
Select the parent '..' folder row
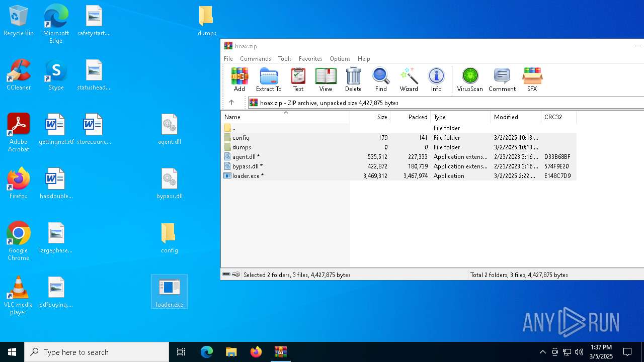(x=398, y=128)
